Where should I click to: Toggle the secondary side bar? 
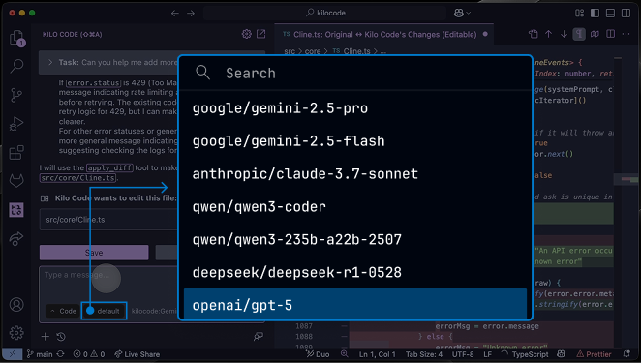626,14
